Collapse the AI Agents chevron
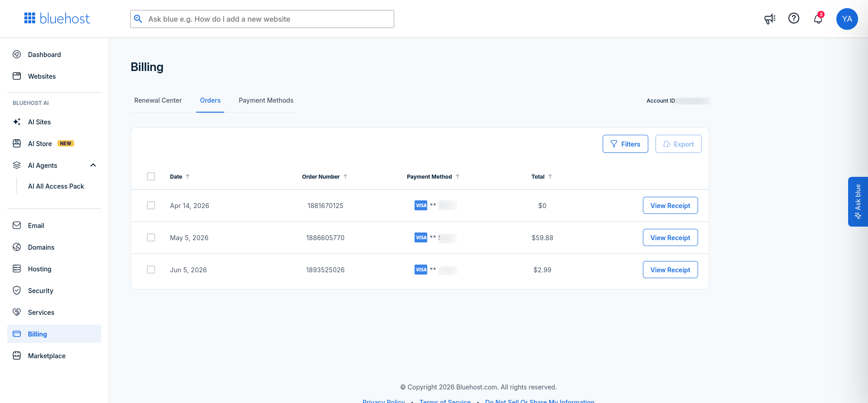Viewport: 868px width, 403px height. (x=93, y=165)
